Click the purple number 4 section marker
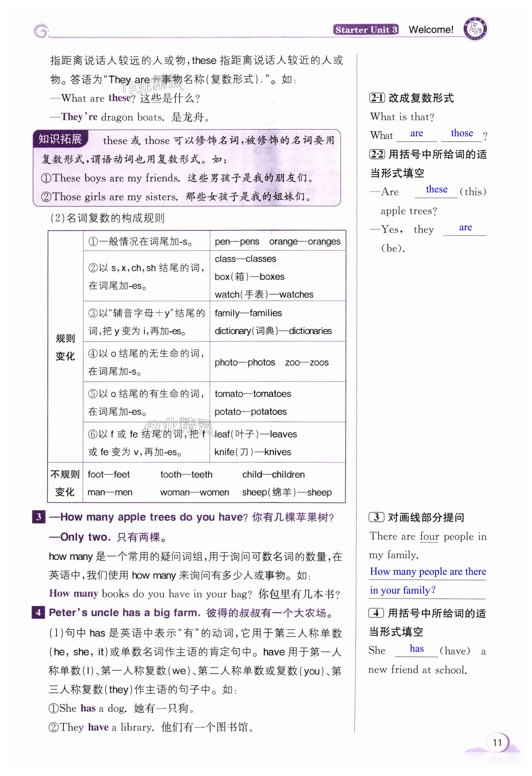The height and width of the screenshot is (776, 532). [38, 612]
